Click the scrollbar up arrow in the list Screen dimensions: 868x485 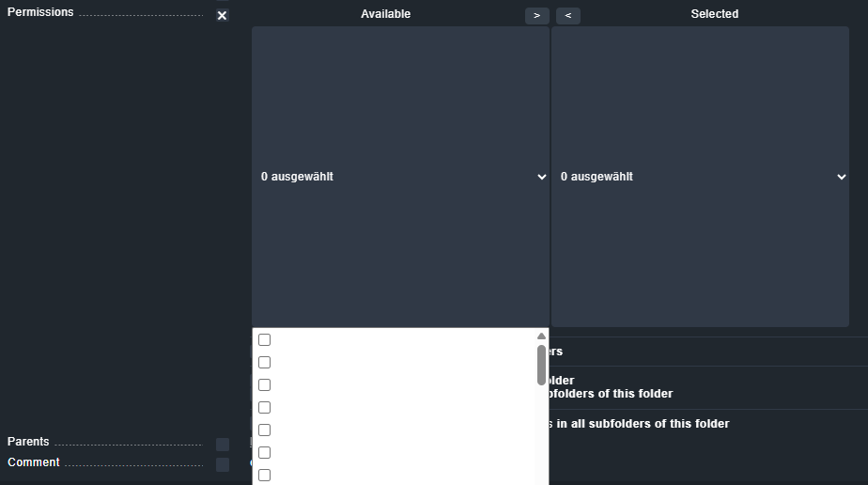541,336
